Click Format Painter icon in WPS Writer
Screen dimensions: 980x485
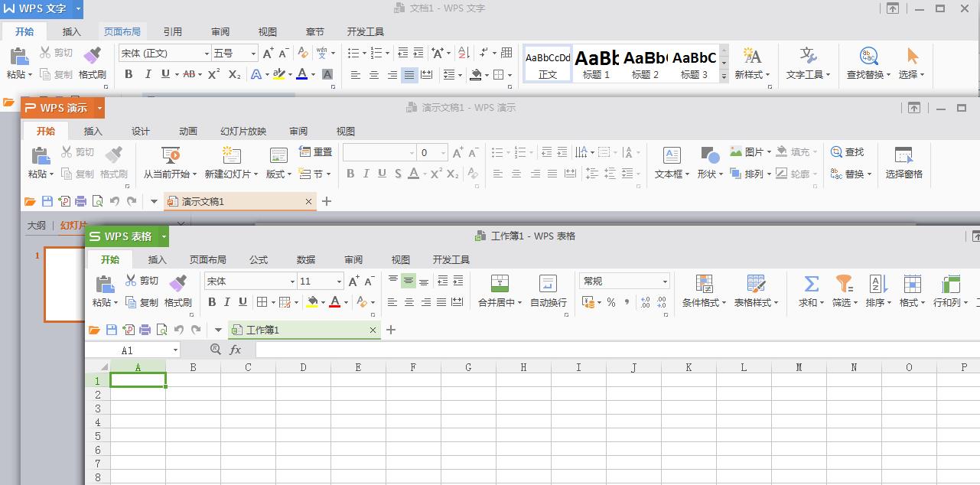pos(92,55)
